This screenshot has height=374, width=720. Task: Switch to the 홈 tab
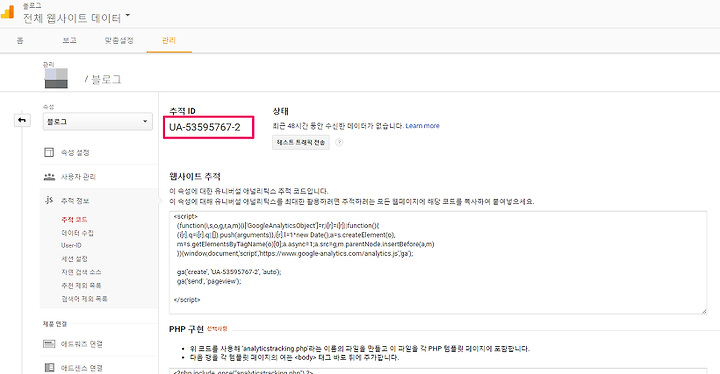tap(20, 40)
